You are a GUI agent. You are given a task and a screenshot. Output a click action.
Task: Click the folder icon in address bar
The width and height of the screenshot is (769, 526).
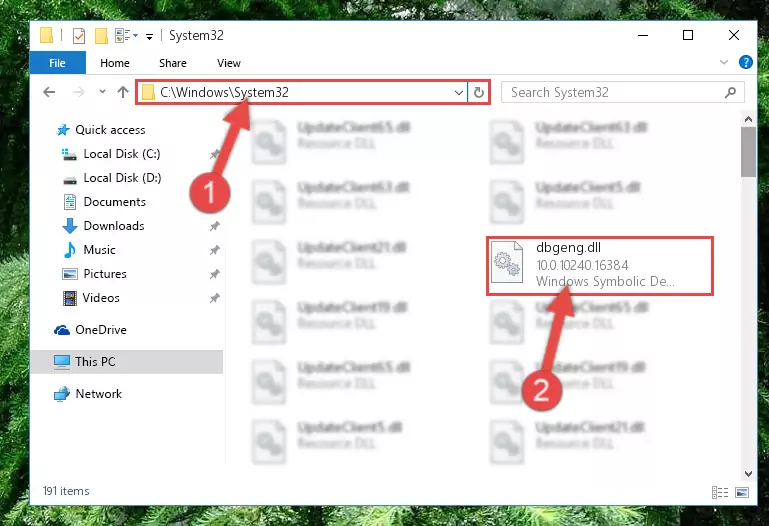pyautogui.click(x=148, y=92)
